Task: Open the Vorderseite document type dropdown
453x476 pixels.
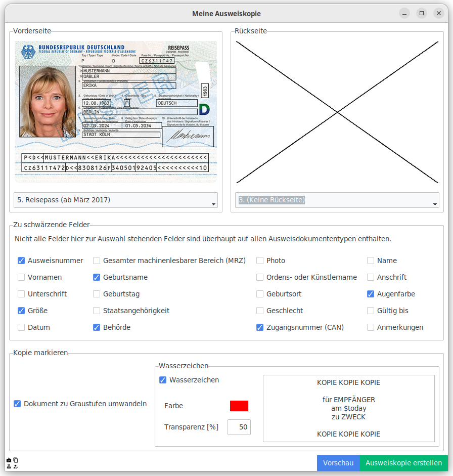Action: coord(116,200)
